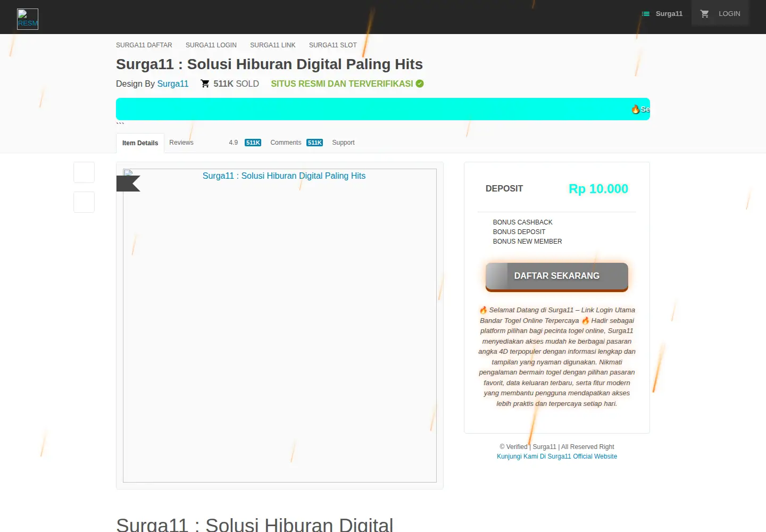Open the Surga11 list menu icon
Image resolution: width=766 pixels, height=532 pixels.
coord(646,14)
